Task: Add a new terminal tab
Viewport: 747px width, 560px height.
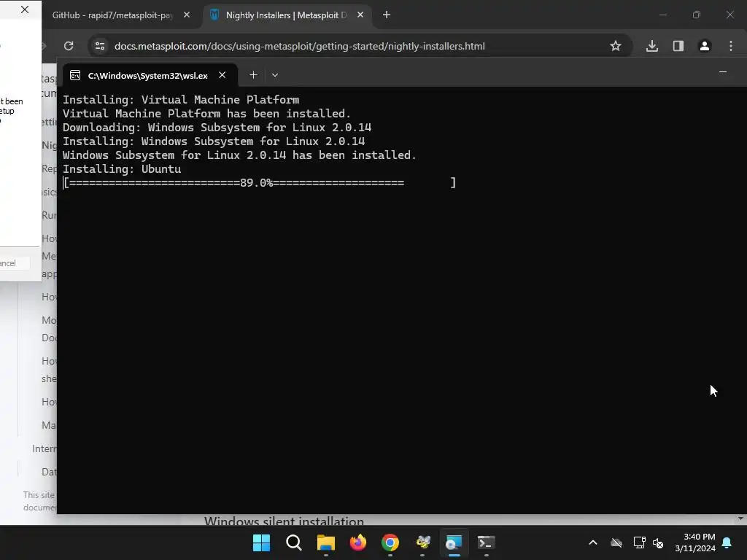Action: tap(253, 75)
